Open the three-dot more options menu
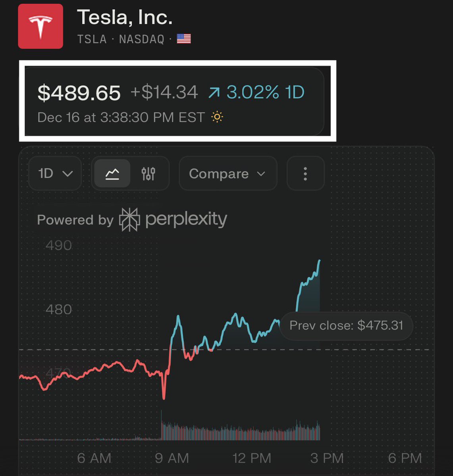 pos(305,174)
